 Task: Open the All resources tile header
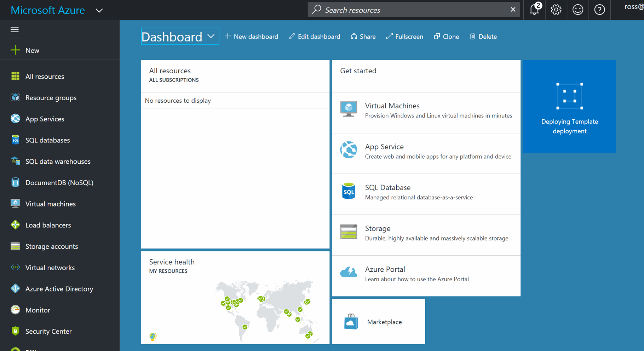[235, 76]
